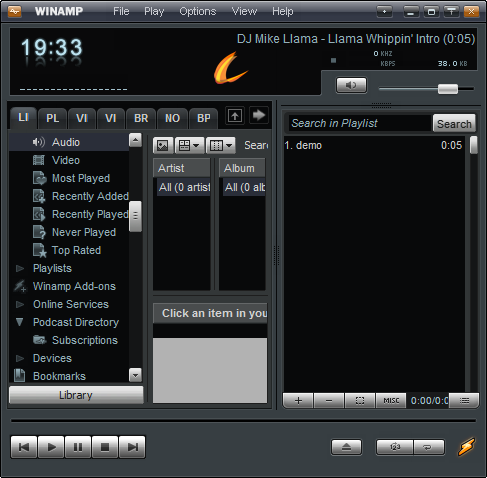The height and width of the screenshot is (478, 487).
Task: Click the song seek progress bar
Action: click(243, 421)
